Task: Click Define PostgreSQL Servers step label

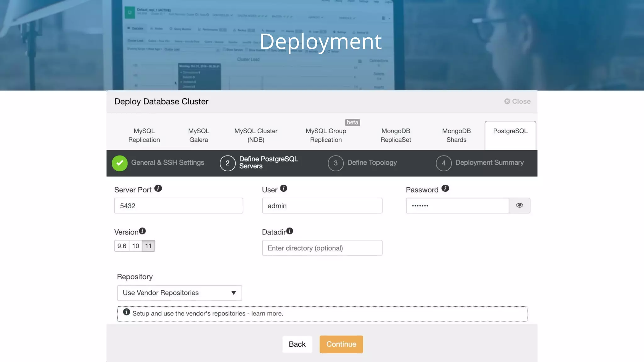Action: (x=269, y=162)
